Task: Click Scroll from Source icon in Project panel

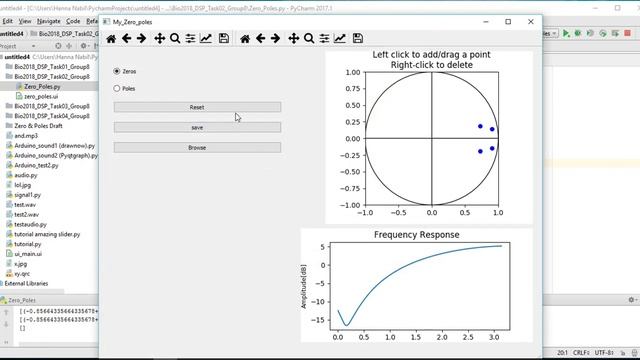Action: pyautogui.click(x=58, y=46)
